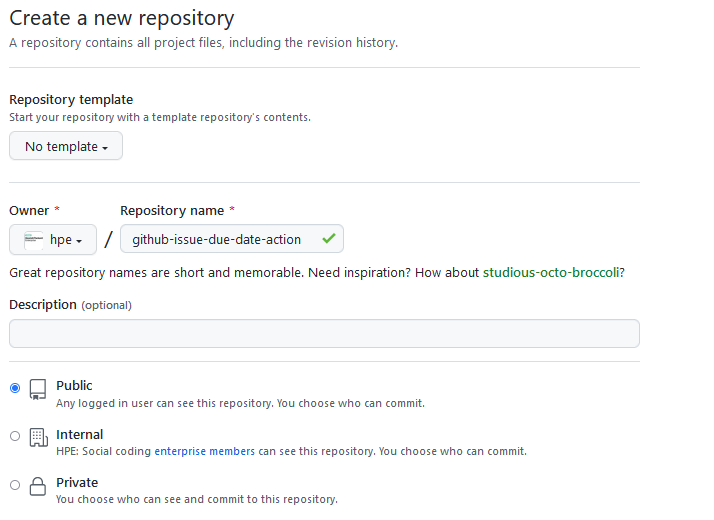Screen dimensions: 714x520
Task: Open the enterprise members link
Action: [x=204, y=451]
